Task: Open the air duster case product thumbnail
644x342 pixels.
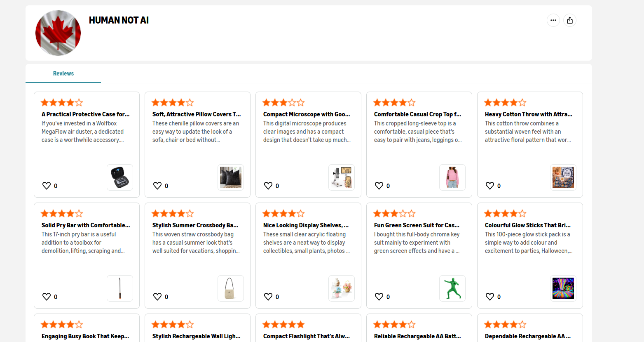Action: (x=120, y=177)
